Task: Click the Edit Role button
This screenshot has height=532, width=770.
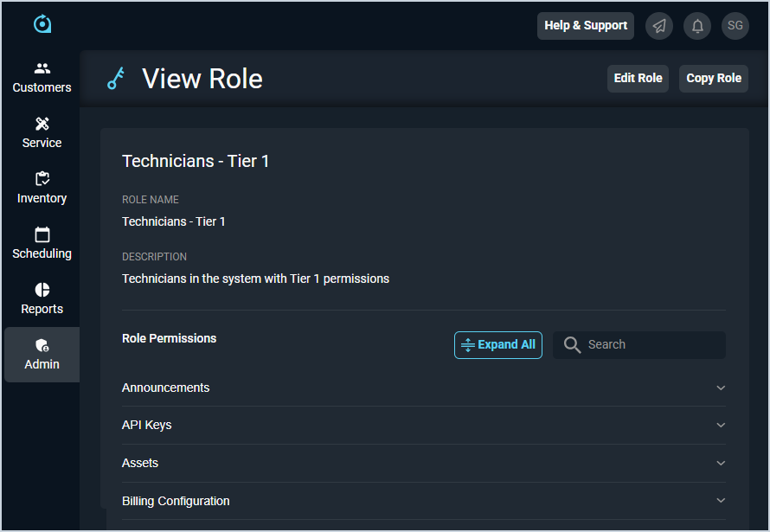Action: tap(638, 79)
